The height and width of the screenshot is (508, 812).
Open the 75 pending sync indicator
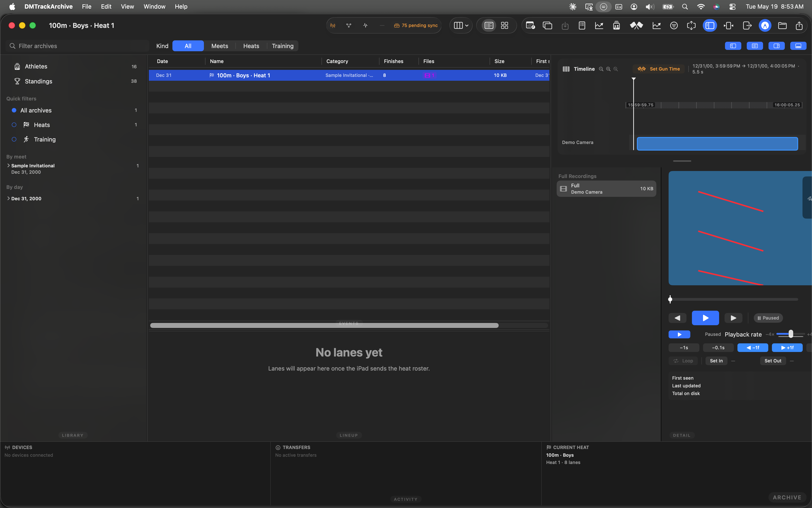pos(416,26)
